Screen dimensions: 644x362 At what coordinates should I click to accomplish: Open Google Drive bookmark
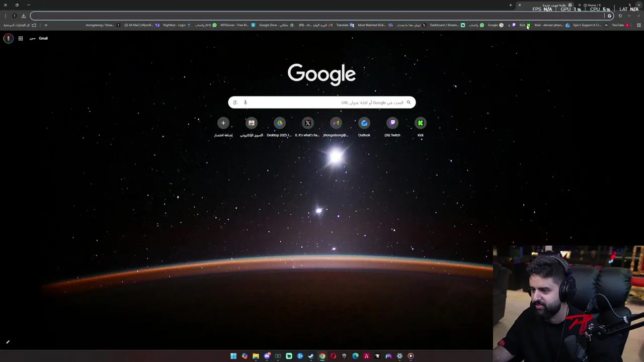click(x=276, y=25)
